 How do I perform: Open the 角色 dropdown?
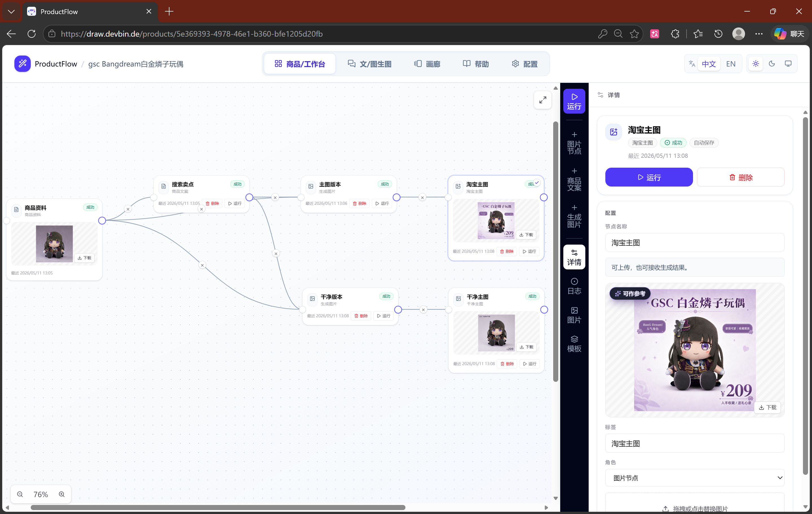point(695,478)
